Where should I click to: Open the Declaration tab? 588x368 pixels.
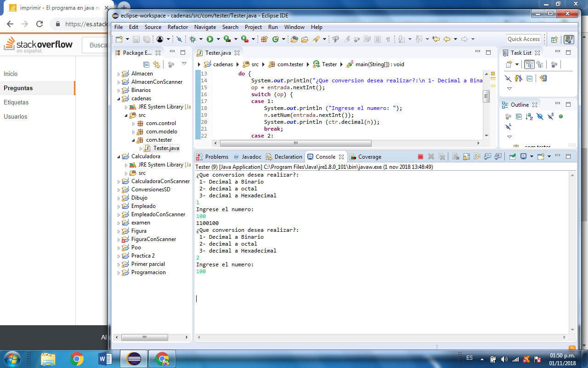click(x=284, y=157)
